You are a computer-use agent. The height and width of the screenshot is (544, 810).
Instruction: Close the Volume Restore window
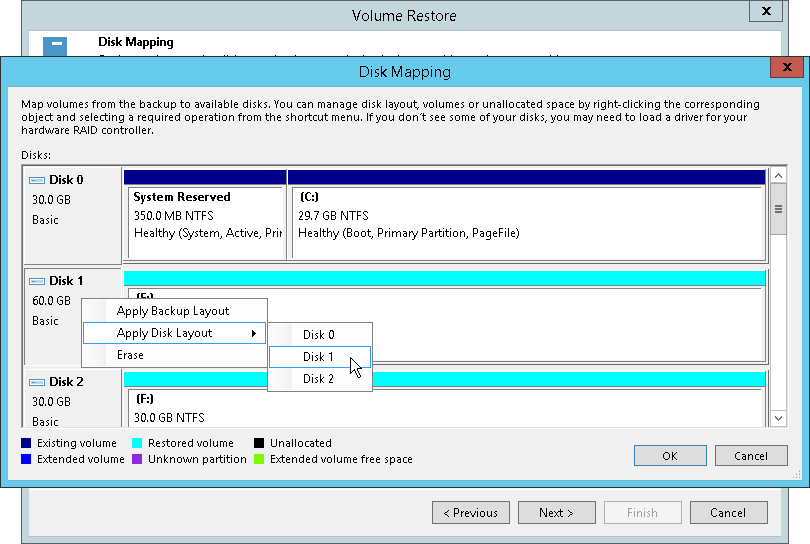pyautogui.click(x=767, y=11)
